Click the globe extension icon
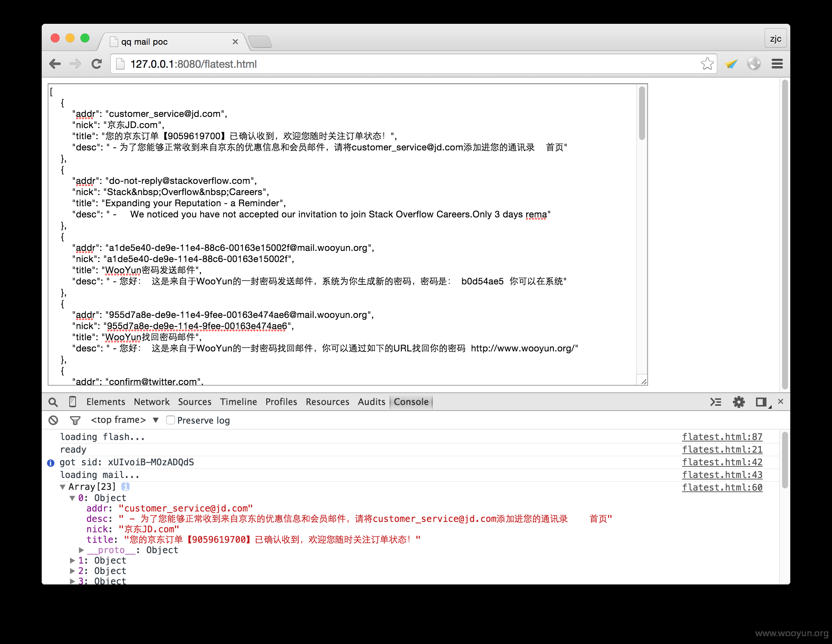 (x=753, y=64)
